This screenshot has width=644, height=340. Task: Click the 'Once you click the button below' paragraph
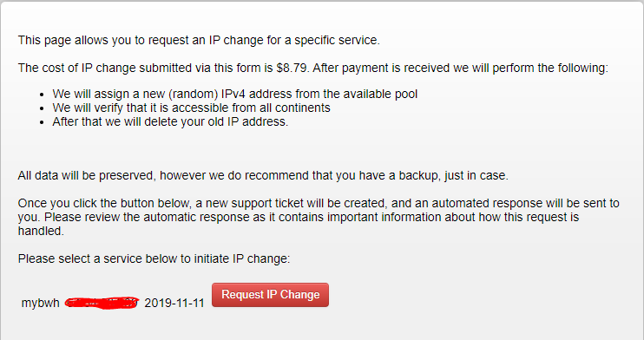coord(319,217)
